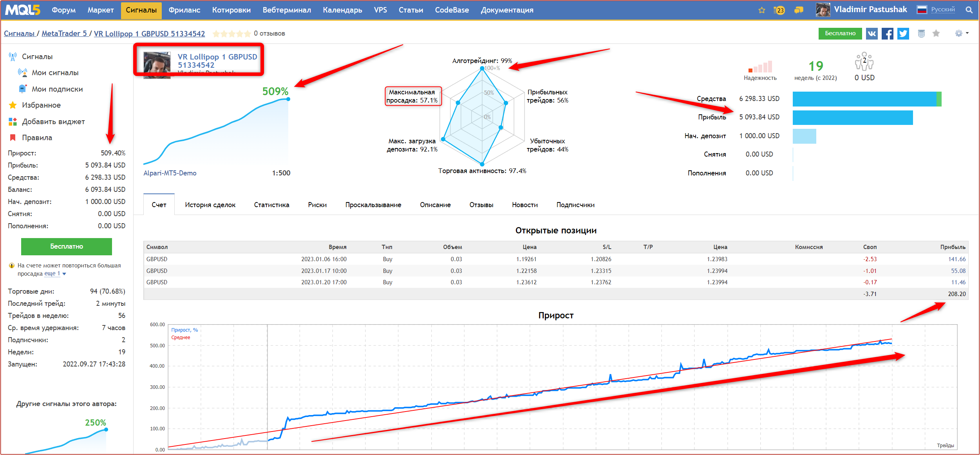The height and width of the screenshot is (455, 980).
Task: Click the review stars rating
Action: click(231, 34)
